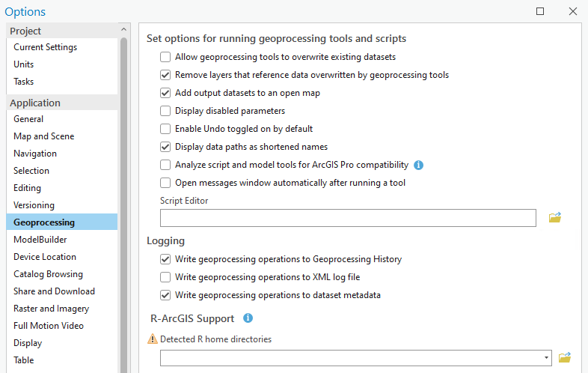588x373 pixels.
Task: Click info icon beside ArcGIS Pro compatibility option
Action: [418, 165]
